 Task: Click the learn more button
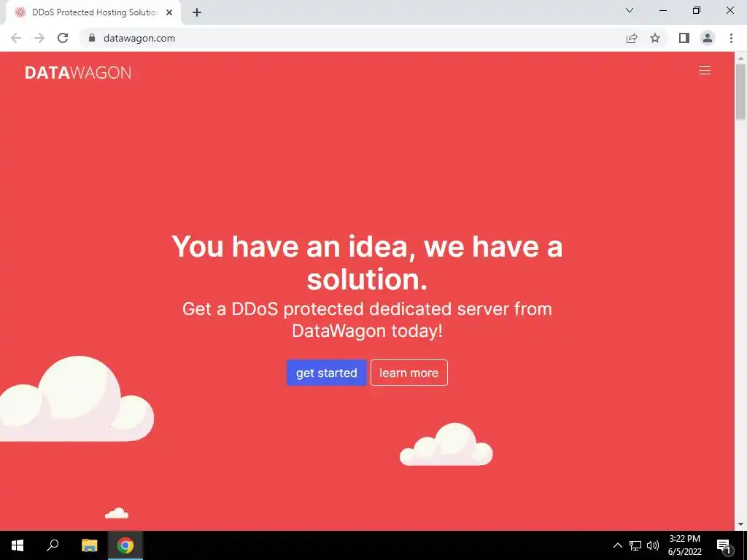coord(409,373)
